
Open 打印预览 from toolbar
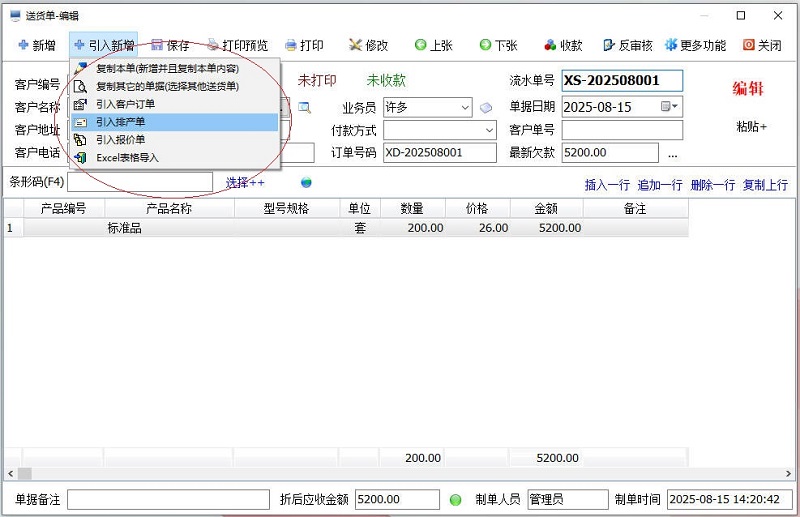tap(237, 45)
